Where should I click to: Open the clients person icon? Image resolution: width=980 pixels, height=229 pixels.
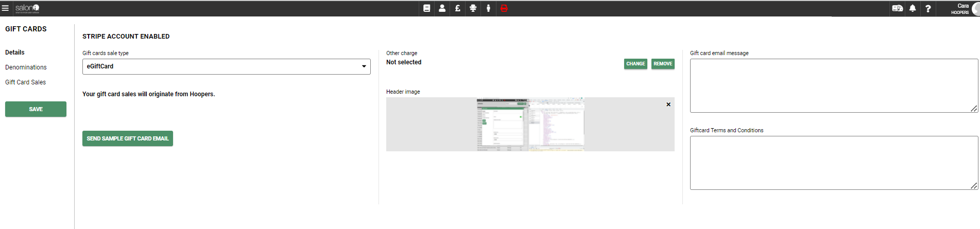[442, 8]
